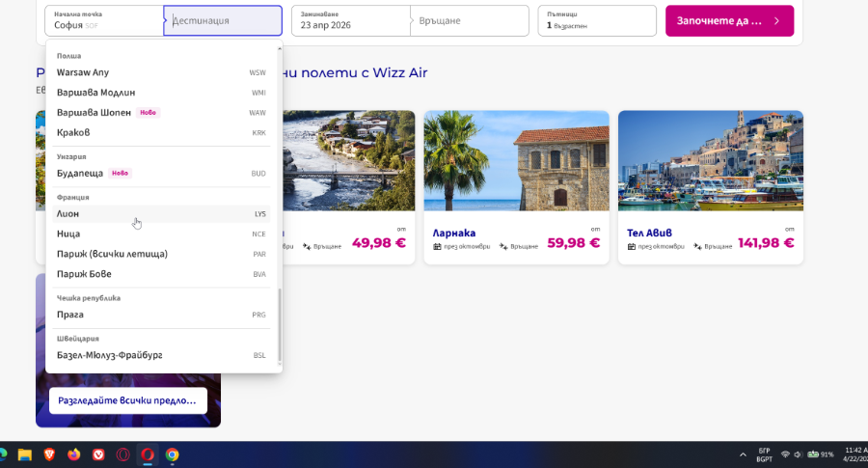Open the Начална точка София field
868x468 pixels.
coord(104,20)
